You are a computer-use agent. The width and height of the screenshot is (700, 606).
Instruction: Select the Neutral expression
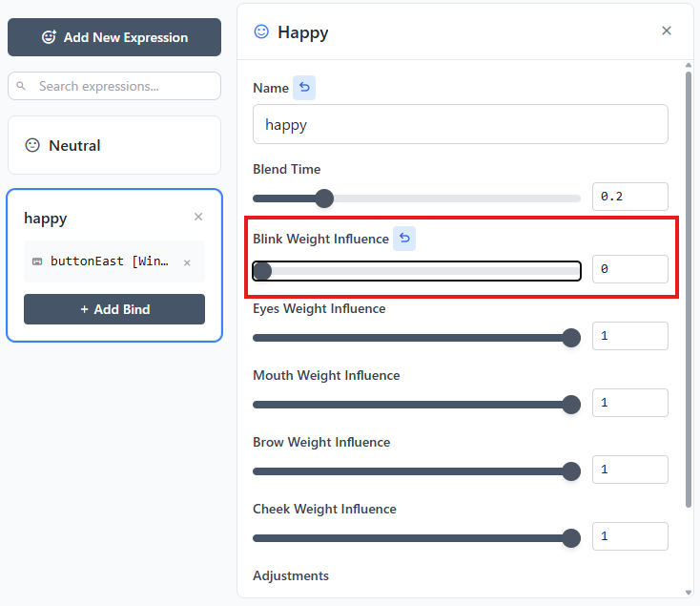114,145
